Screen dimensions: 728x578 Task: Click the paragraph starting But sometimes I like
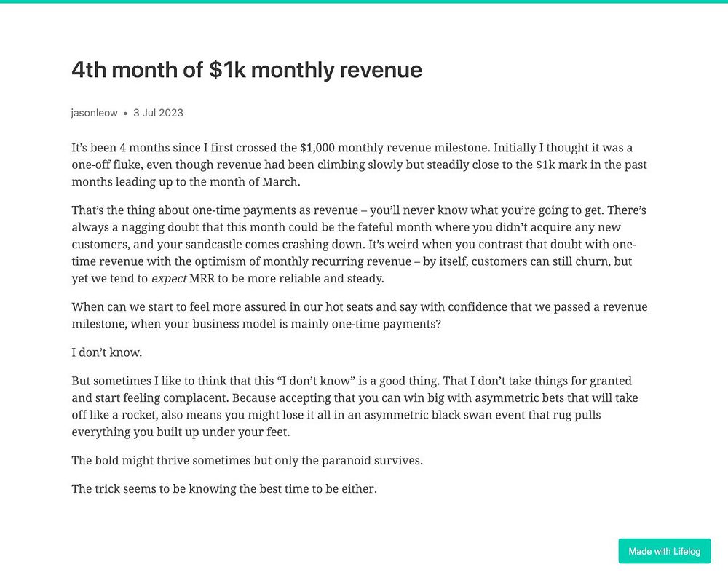click(x=355, y=406)
